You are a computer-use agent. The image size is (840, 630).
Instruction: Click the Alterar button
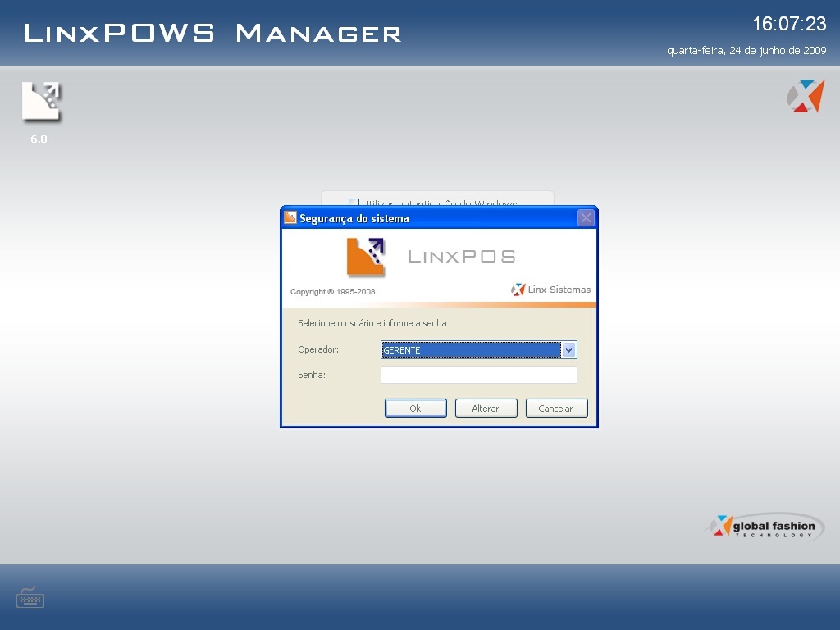pyautogui.click(x=486, y=409)
